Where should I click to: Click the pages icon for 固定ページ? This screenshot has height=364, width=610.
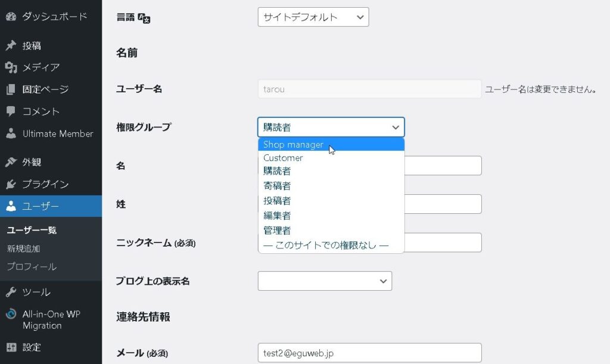pyautogui.click(x=11, y=89)
